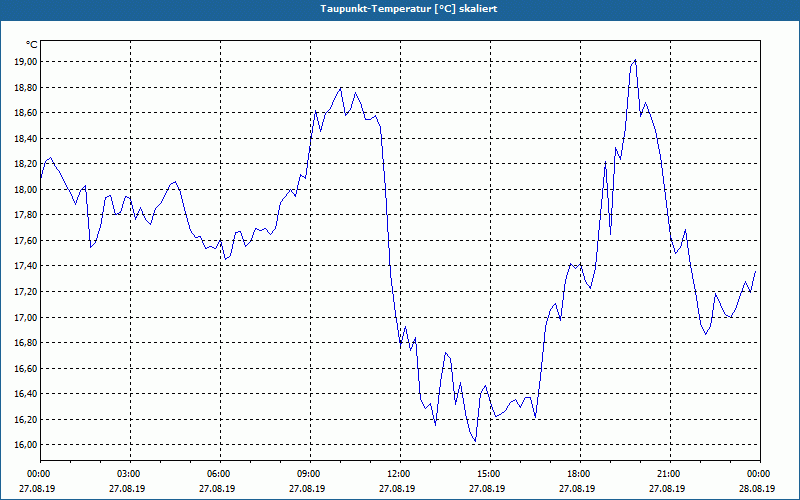Click the y-axis label 16,00
The image size is (800, 500).
(27, 445)
